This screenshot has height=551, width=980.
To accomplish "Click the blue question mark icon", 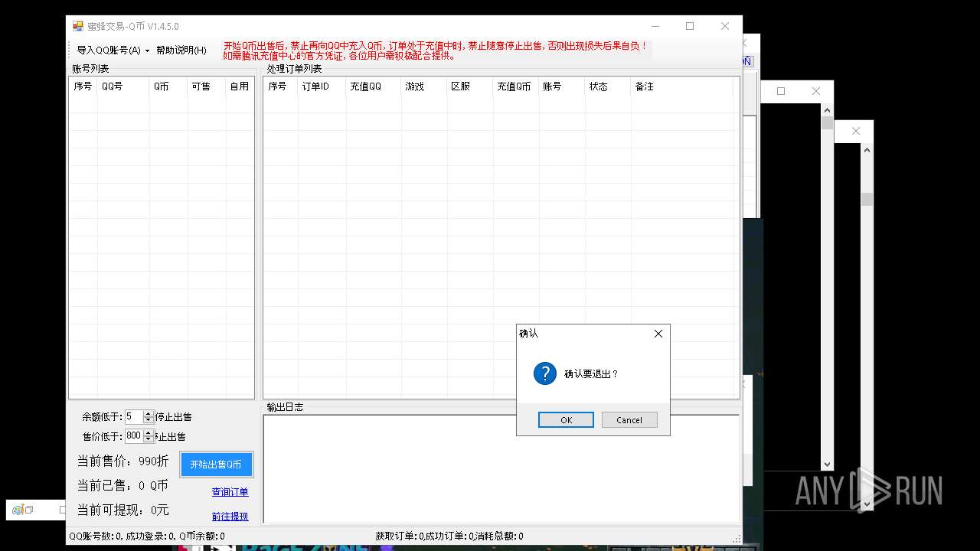I will [x=545, y=373].
